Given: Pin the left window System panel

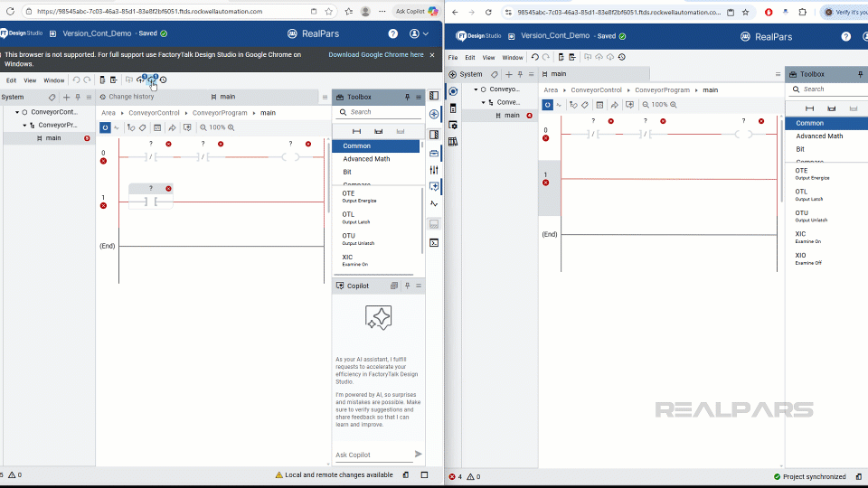Looking at the screenshot, I should [78, 98].
